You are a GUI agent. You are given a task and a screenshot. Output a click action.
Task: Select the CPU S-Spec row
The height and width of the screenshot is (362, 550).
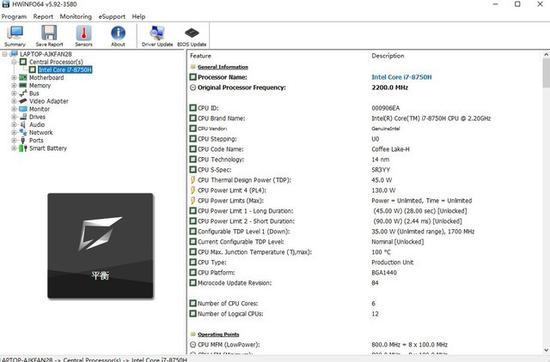pyautogui.click(x=365, y=170)
